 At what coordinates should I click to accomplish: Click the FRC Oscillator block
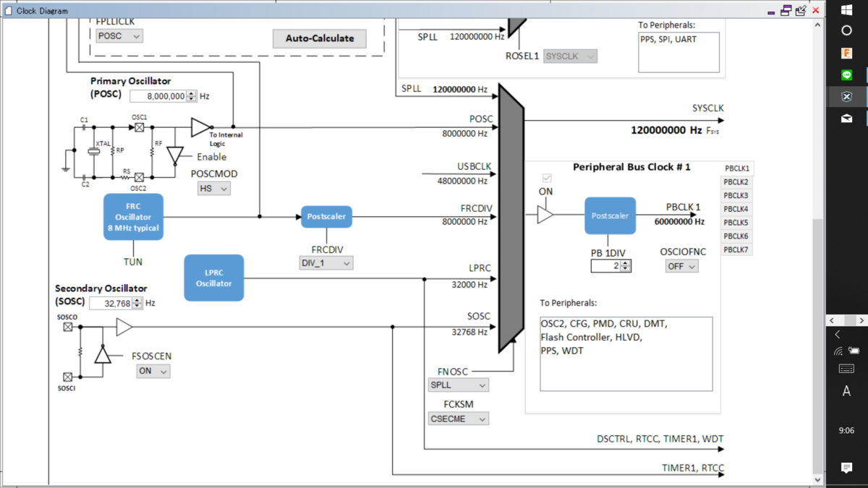click(x=133, y=217)
